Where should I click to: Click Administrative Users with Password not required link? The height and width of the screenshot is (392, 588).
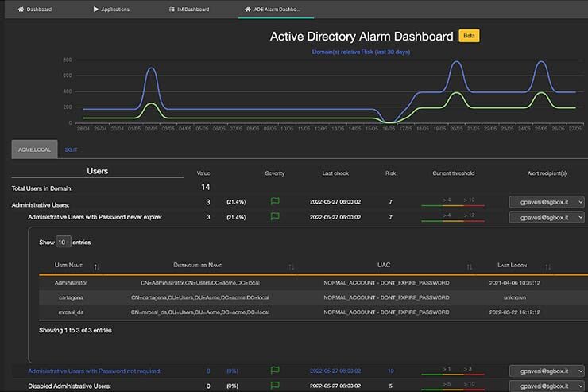(95, 371)
